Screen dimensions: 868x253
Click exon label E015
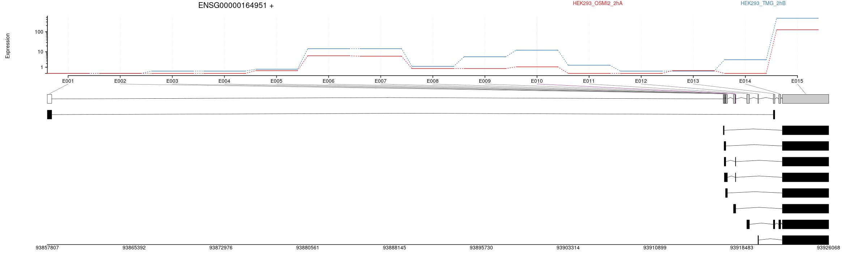[x=797, y=81]
